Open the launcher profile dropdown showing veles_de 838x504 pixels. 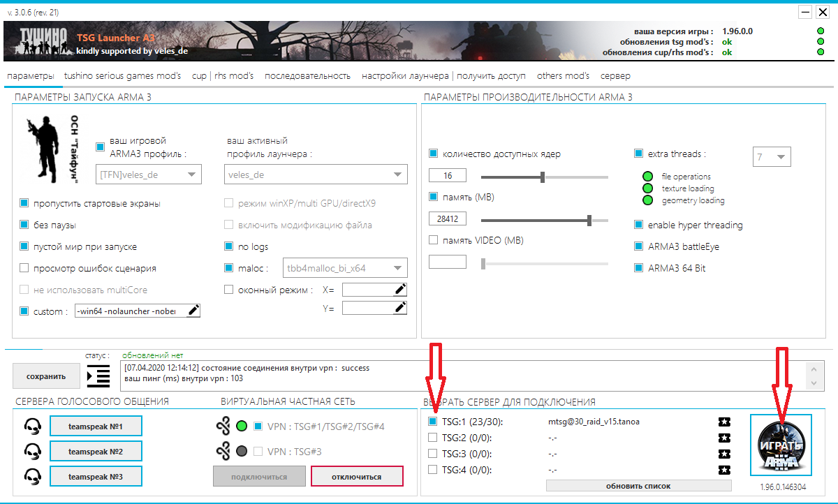click(316, 175)
